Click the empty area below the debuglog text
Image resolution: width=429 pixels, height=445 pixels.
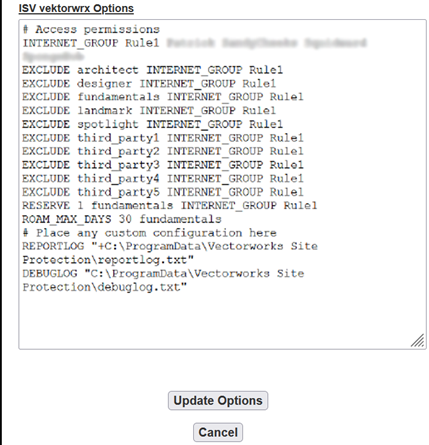pos(213,320)
